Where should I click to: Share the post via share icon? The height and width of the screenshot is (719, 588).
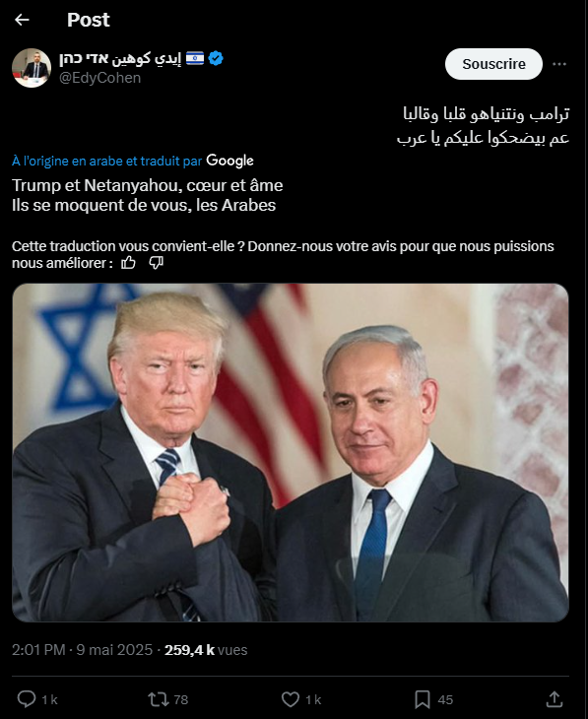[555, 699]
